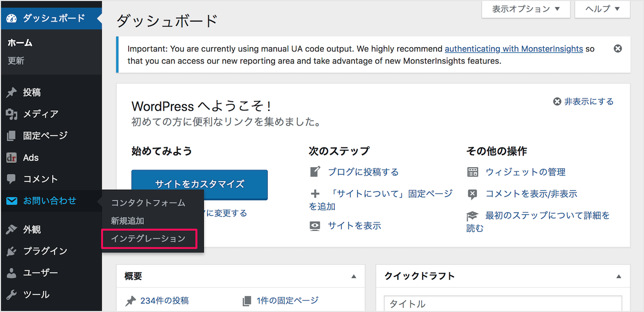
Task: Choose コンタクトフォーム from the flyout submenu
Action: click(x=148, y=203)
